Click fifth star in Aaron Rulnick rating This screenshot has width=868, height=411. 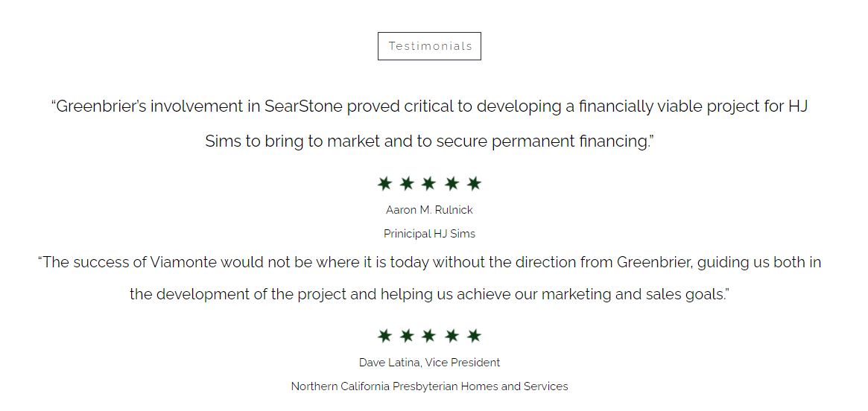coord(474,183)
